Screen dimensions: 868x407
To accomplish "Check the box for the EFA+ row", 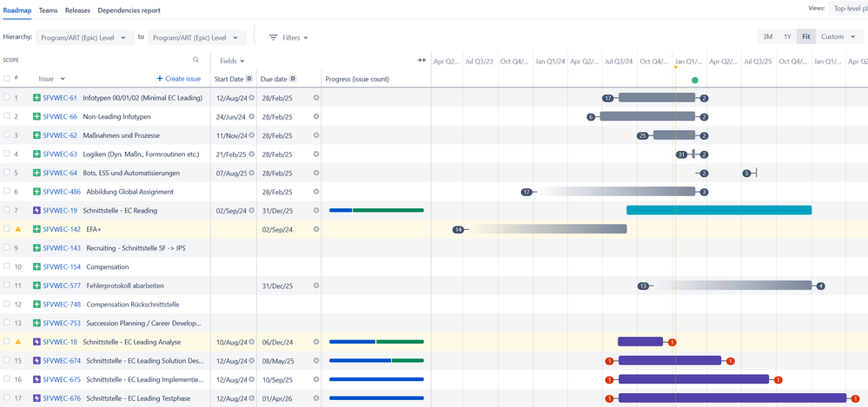I will pos(7,228).
